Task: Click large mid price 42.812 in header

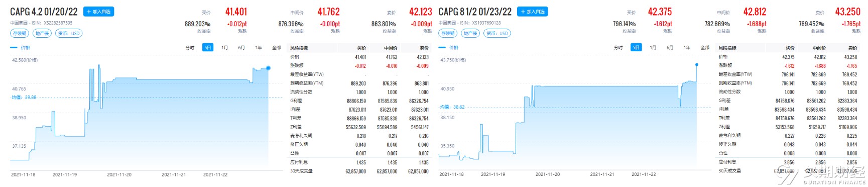Action: (755, 12)
